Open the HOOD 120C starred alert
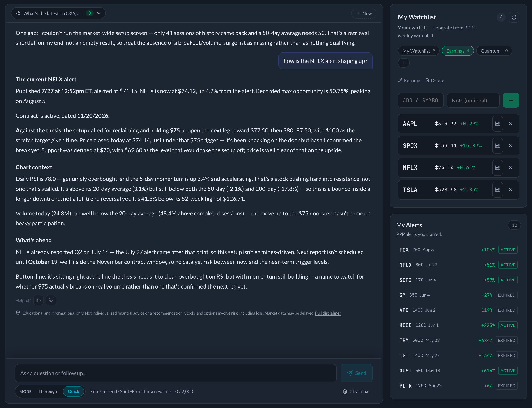Screen dimensions: 532x408 [458, 325]
